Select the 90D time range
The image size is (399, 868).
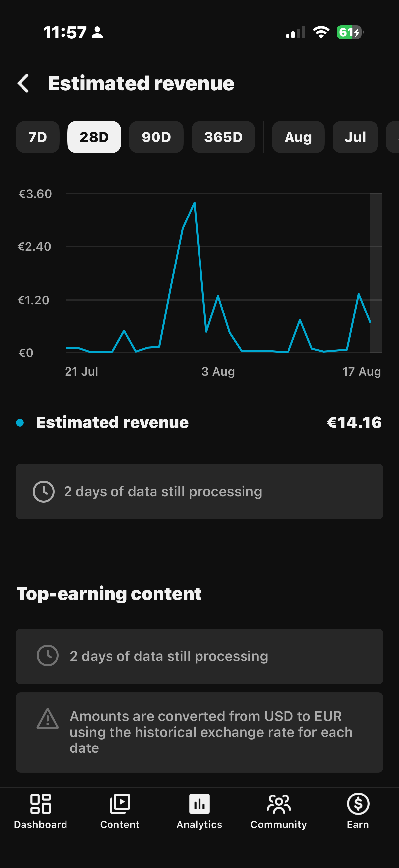click(156, 137)
